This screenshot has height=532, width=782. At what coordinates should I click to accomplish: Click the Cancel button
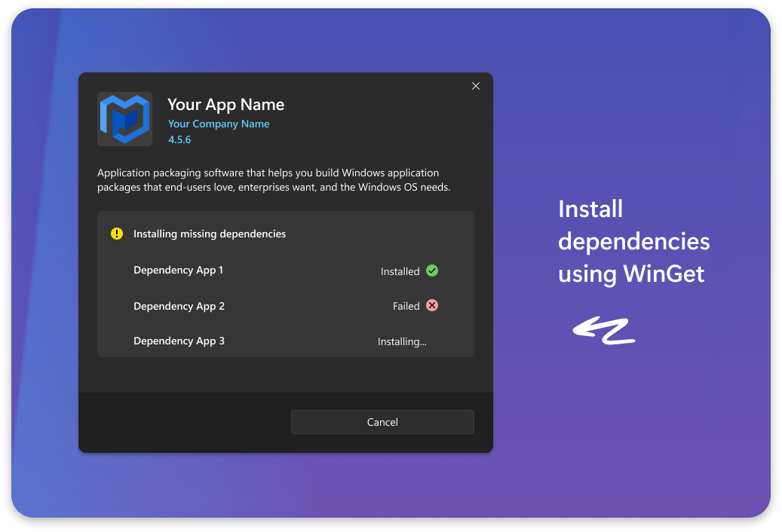click(x=382, y=422)
